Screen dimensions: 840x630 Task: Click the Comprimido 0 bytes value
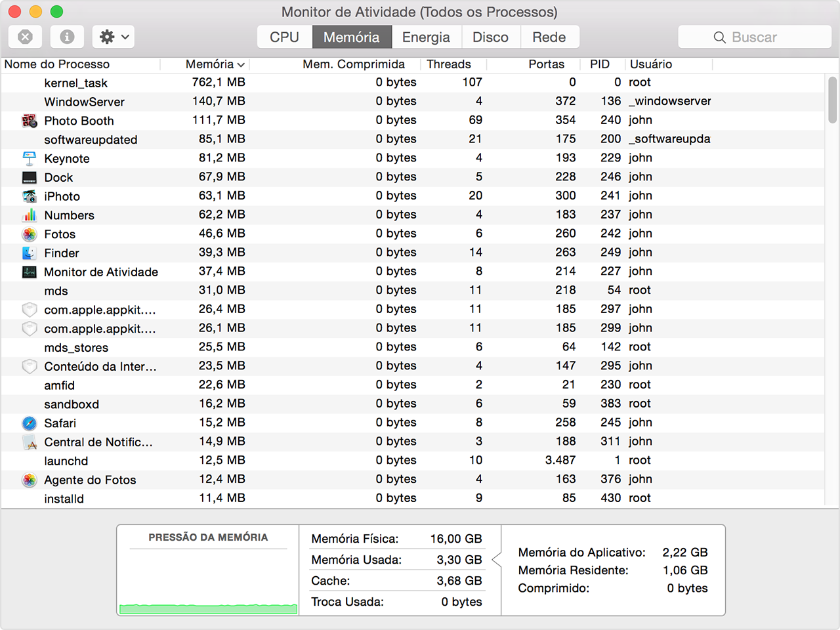click(x=687, y=588)
